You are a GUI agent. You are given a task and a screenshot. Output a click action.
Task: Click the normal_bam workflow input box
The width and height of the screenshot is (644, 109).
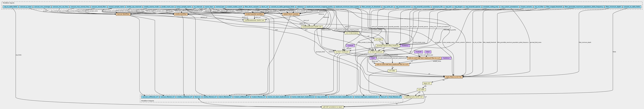coord(220,7)
